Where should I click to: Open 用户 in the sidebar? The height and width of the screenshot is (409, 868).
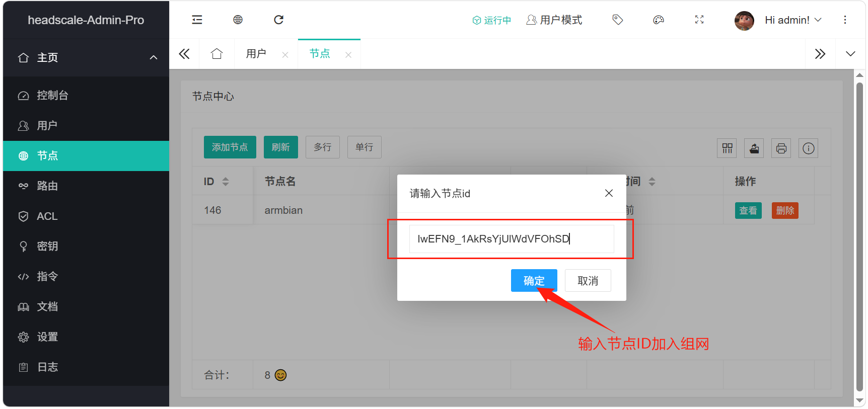tap(86, 126)
